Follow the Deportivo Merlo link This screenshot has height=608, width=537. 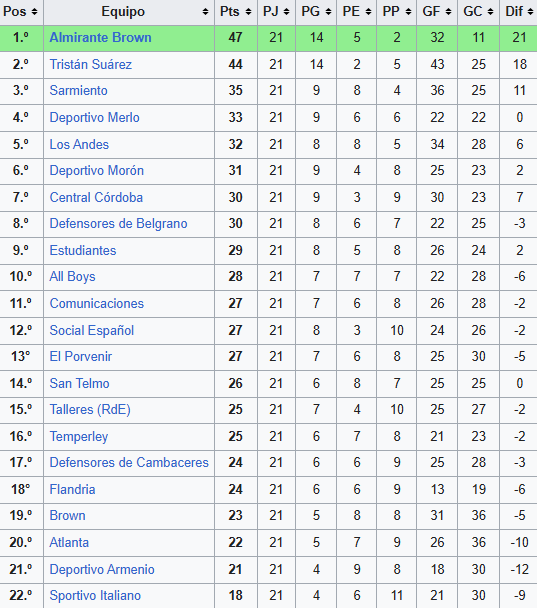[95, 117]
